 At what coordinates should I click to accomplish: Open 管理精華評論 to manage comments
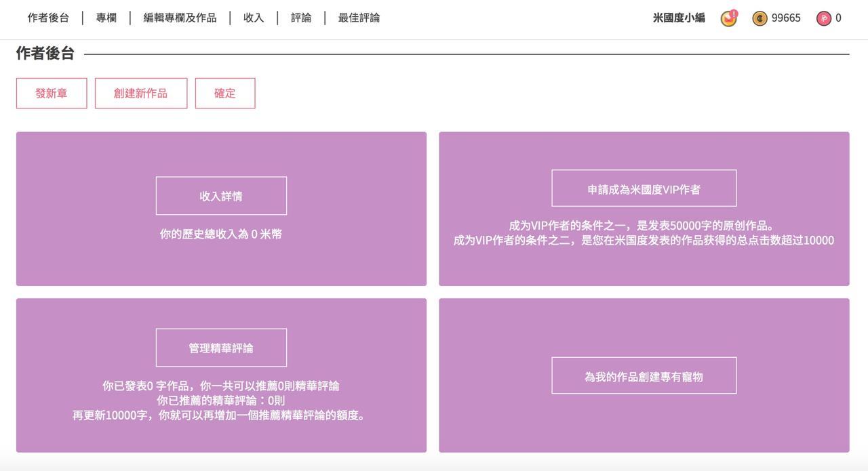[221, 348]
